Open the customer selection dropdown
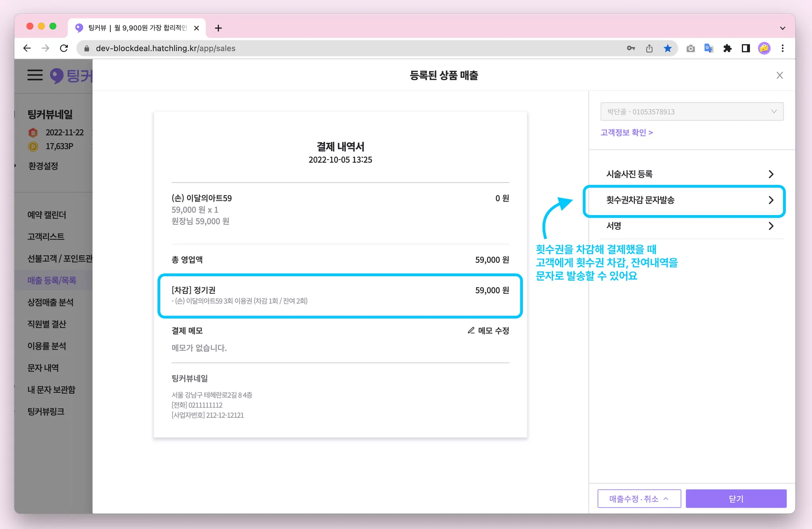Viewport: 812px width, 529px height. tap(692, 112)
